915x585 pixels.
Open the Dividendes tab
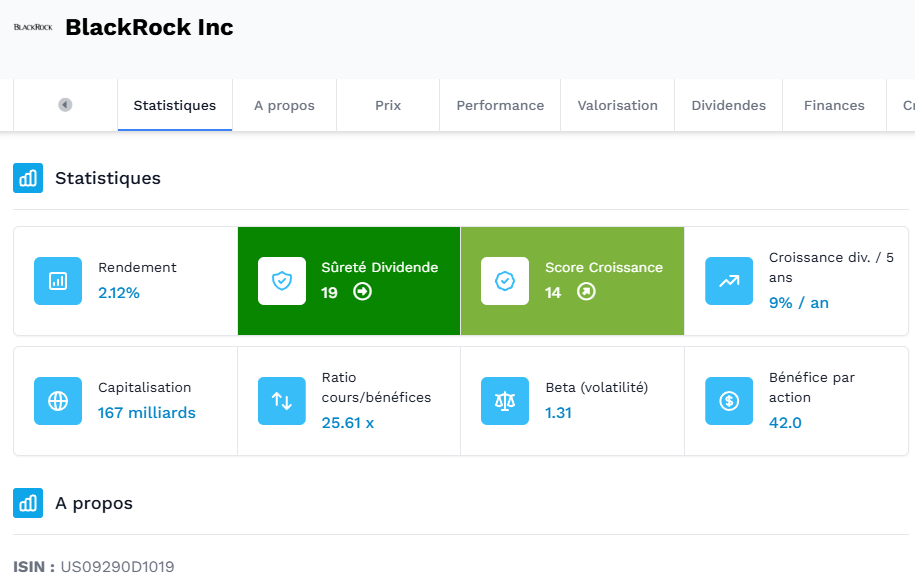pos(728,105)
